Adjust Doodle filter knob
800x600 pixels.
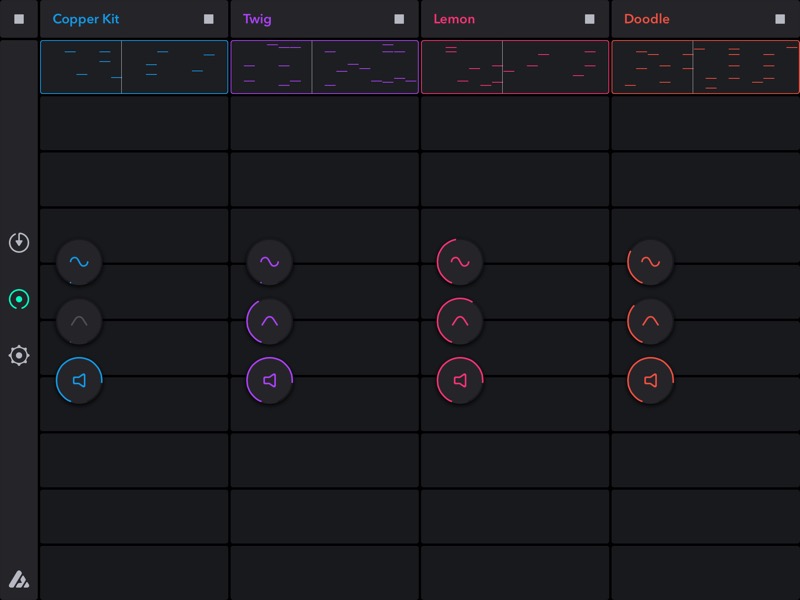650,321
